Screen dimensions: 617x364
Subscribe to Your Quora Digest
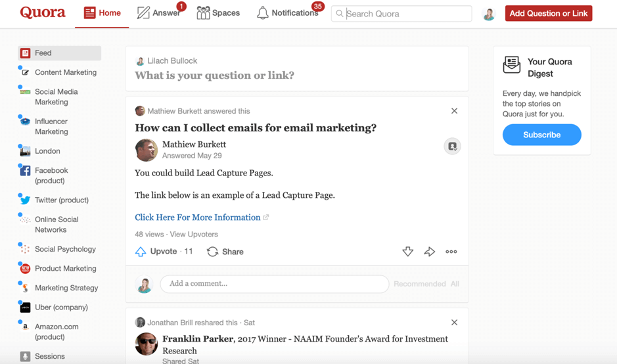pyautogui.click(x=541, y=135)
